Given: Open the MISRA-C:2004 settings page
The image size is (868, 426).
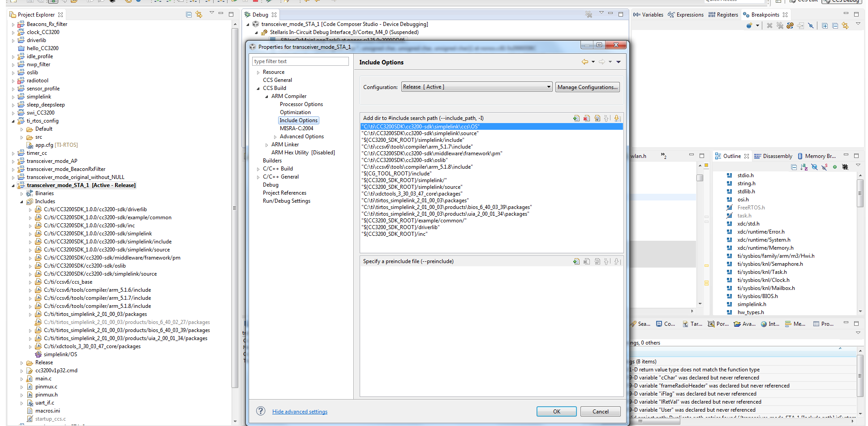Looking at the screenshot, I should pyautogui.click(x=296, y=128).
